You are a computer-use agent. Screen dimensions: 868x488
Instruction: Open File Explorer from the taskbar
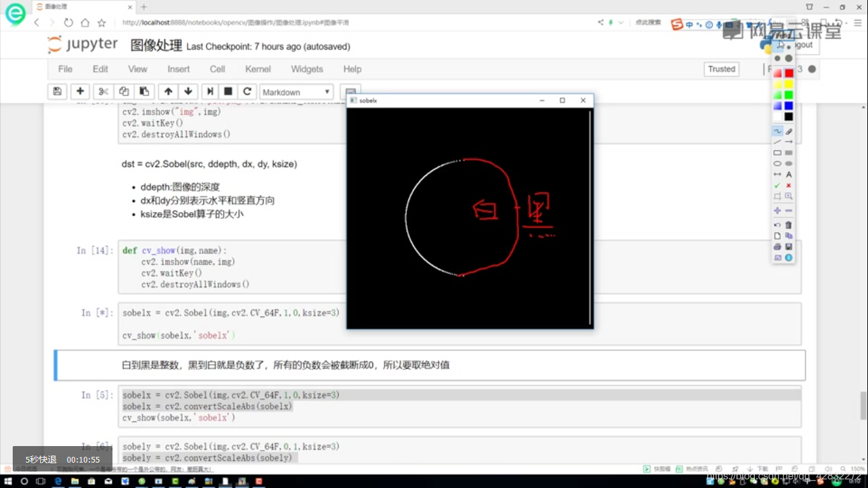pos(75,482)
